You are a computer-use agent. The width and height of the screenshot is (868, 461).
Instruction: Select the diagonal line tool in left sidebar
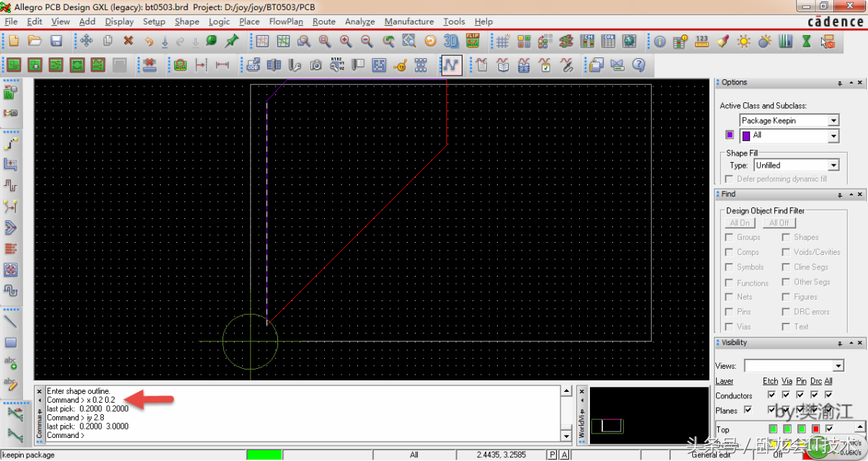tap(11, 321)
